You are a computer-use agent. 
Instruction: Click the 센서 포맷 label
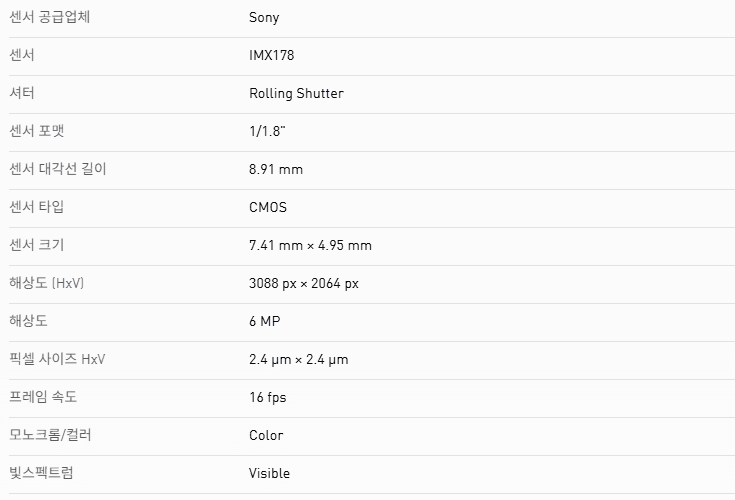tap(42, 131)
